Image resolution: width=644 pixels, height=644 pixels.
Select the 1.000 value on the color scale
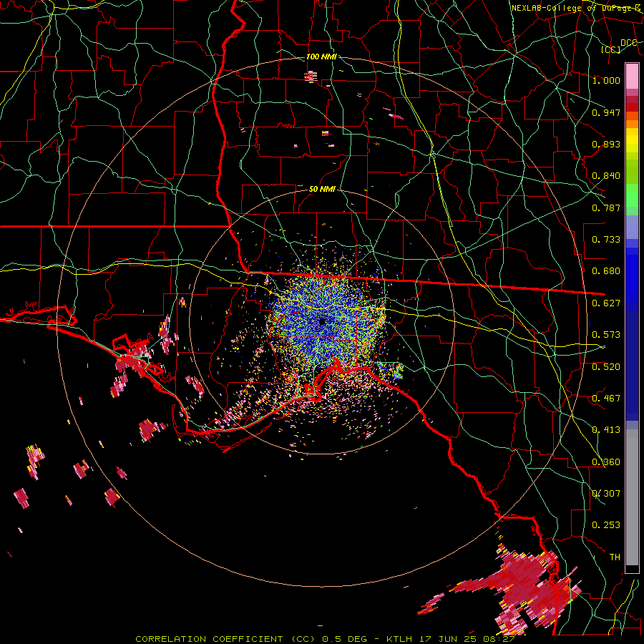tap(606, 80)
